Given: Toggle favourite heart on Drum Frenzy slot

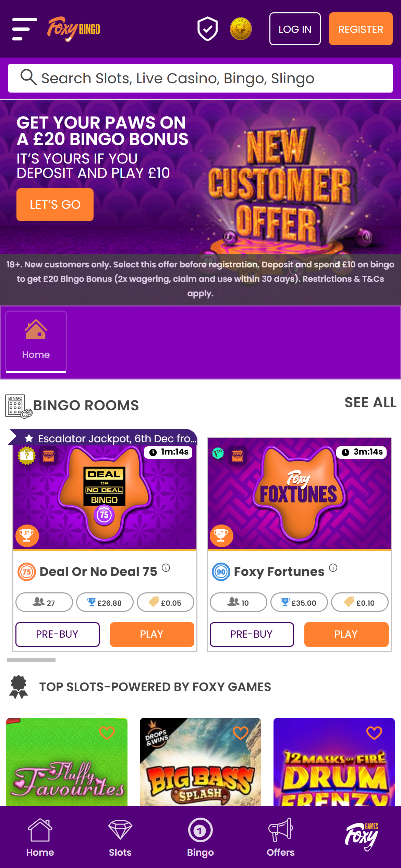Looking at the screenshot, I should 374,733.
